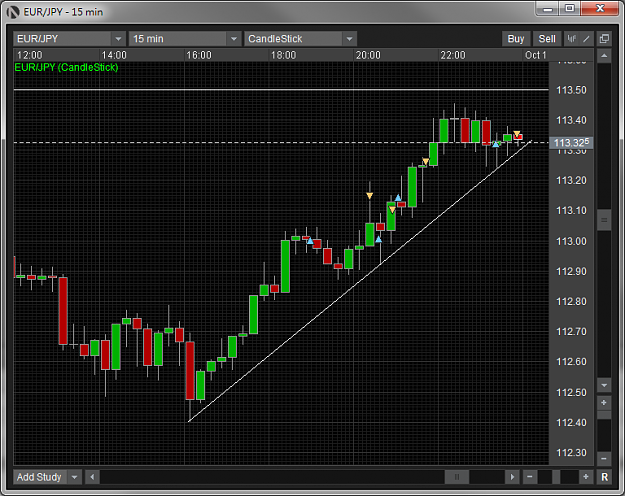Viewport: 625px width, 496px height.
Task: Click the horizontal scroll left arrow
Action: click(x=92, y=477)
